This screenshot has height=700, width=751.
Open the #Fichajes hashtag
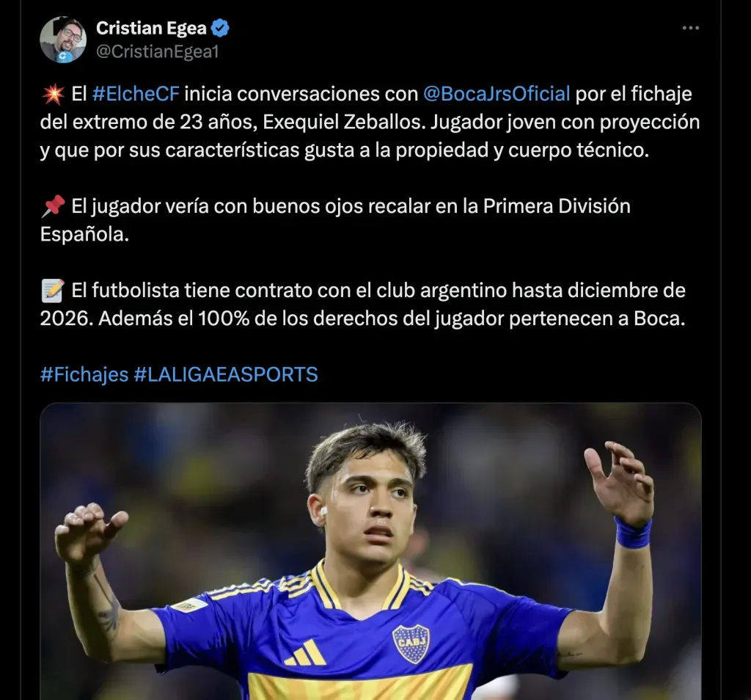[x=84, y=375]
